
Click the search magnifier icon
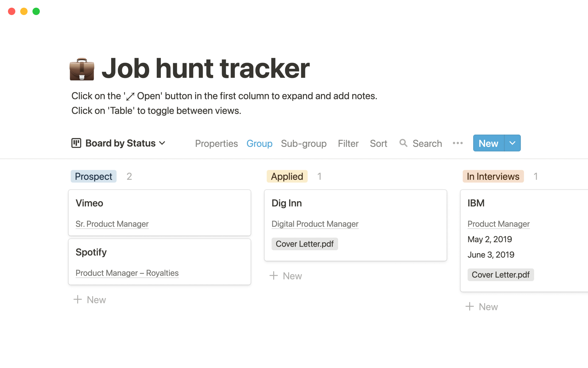tap(403, 143)
